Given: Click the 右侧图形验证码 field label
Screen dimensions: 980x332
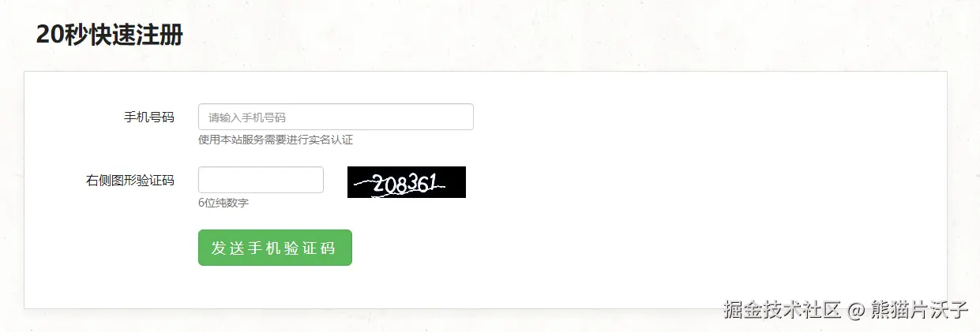Looking at the screenshot, I should tap(130, 180).
